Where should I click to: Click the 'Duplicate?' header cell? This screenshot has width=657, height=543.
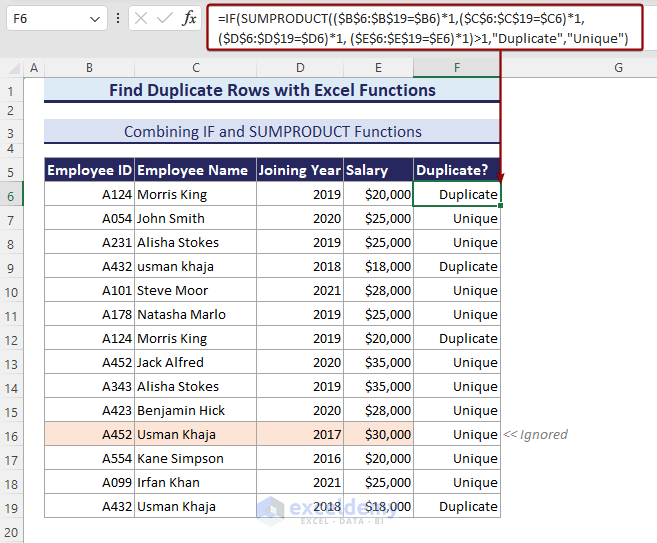point(456,170)
